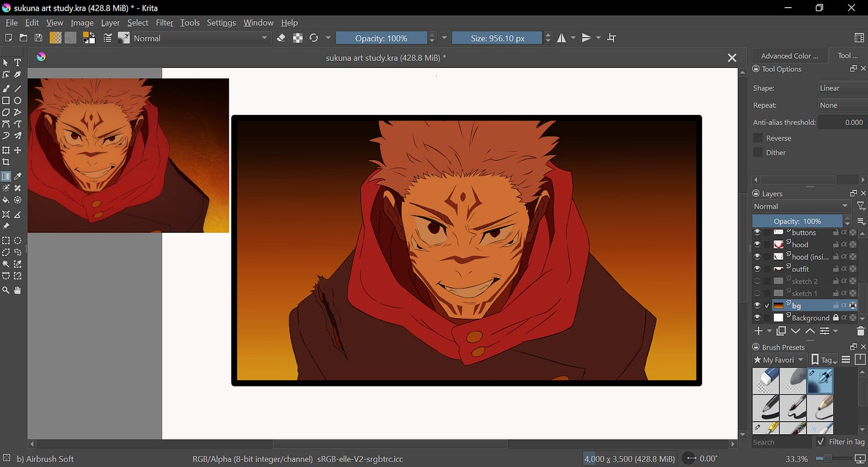868x467 pixels.
Task: Reload the original brush preset
Action: [x=314, y=38]
